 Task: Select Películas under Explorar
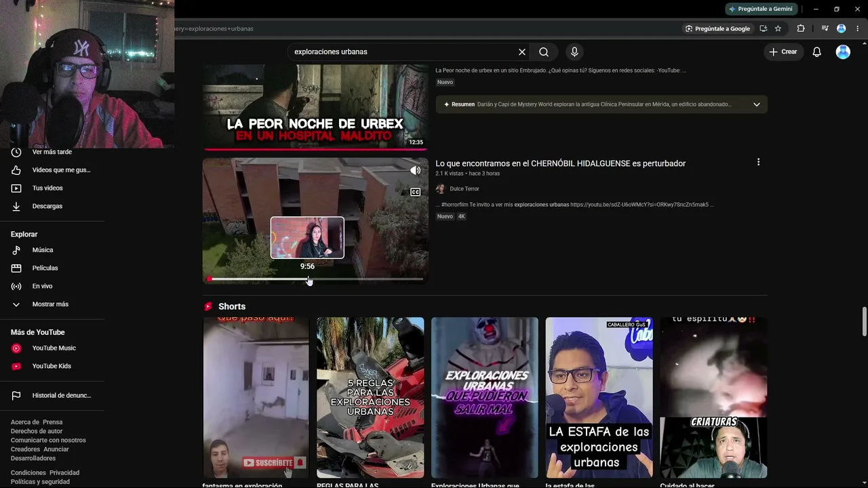click(45, 268)
